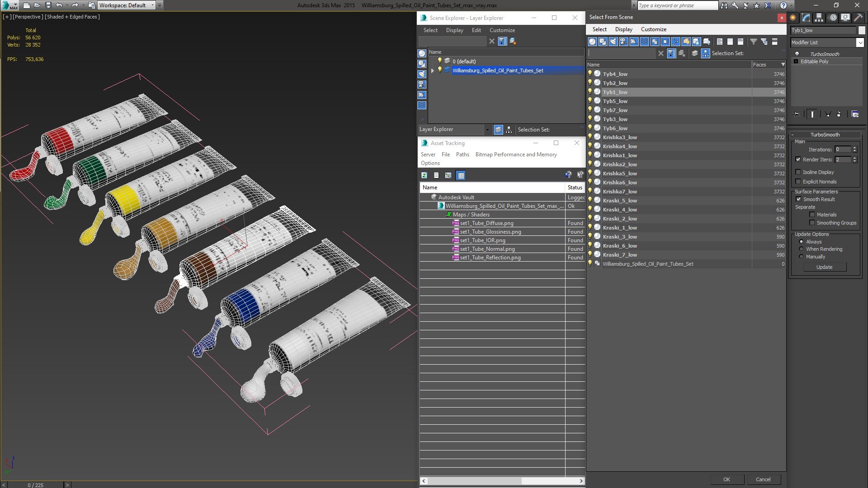
Task: Toggle Display Shapes filter in Select From Scene
Action: click(603, 42)
